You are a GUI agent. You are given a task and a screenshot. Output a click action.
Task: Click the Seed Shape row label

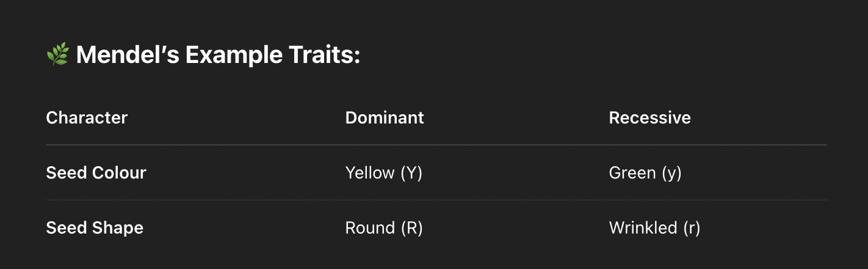click(x=95, y=228)
